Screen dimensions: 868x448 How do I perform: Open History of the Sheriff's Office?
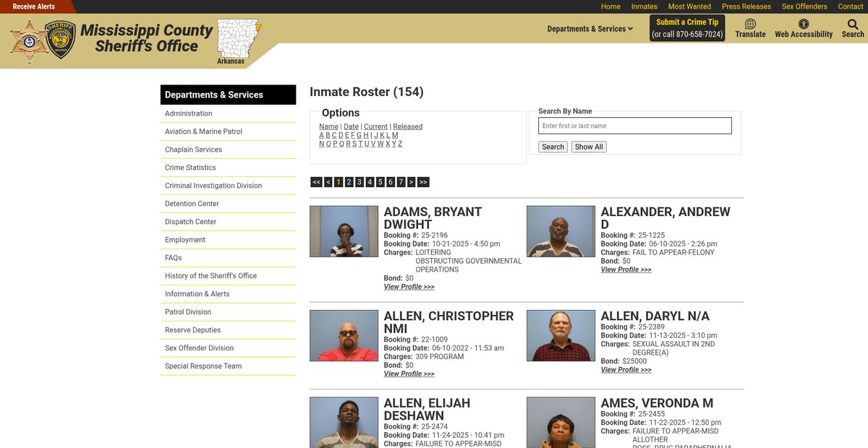(228, 276)
